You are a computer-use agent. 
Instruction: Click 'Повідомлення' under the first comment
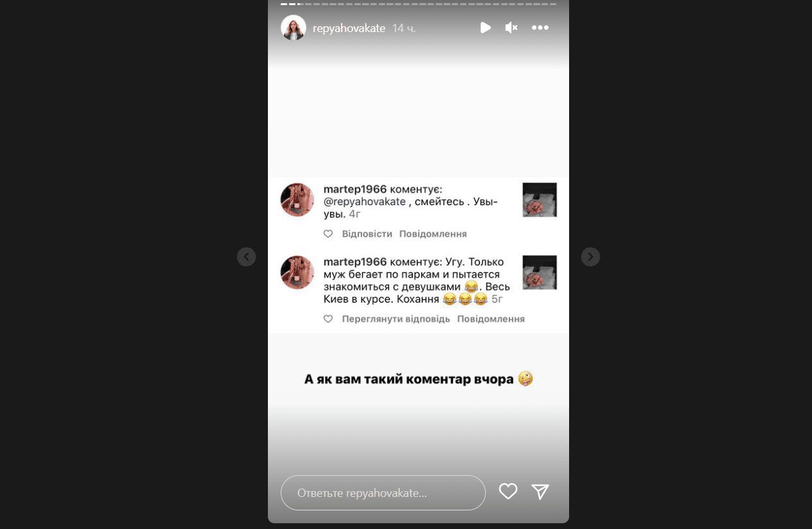[433, 234]
